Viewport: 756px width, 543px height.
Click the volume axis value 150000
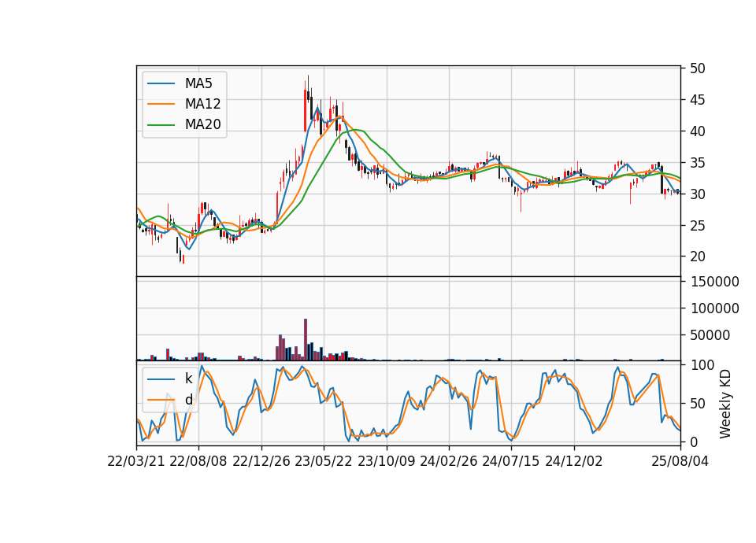[x=714, y=282]
